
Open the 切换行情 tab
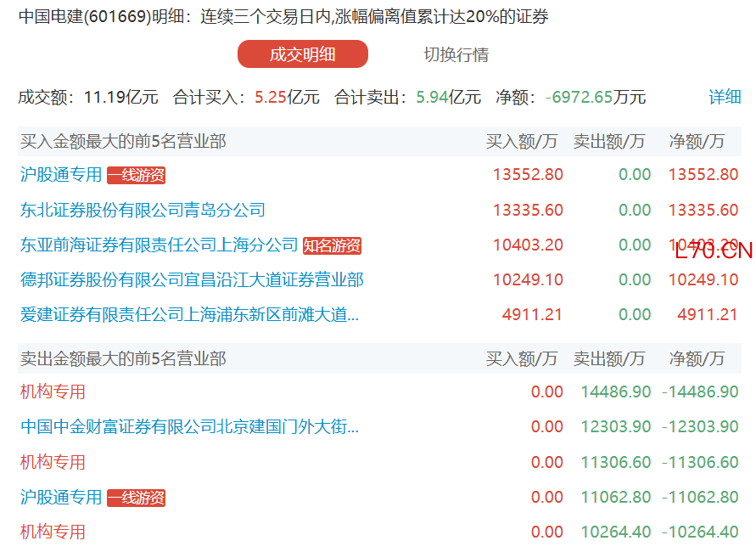[x=456, y=54]
